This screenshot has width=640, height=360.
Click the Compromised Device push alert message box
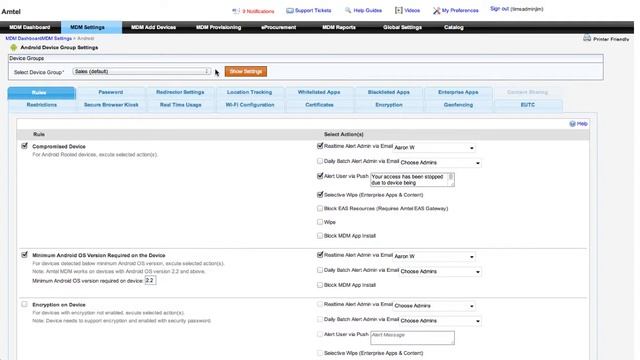[x=412, y=180]
